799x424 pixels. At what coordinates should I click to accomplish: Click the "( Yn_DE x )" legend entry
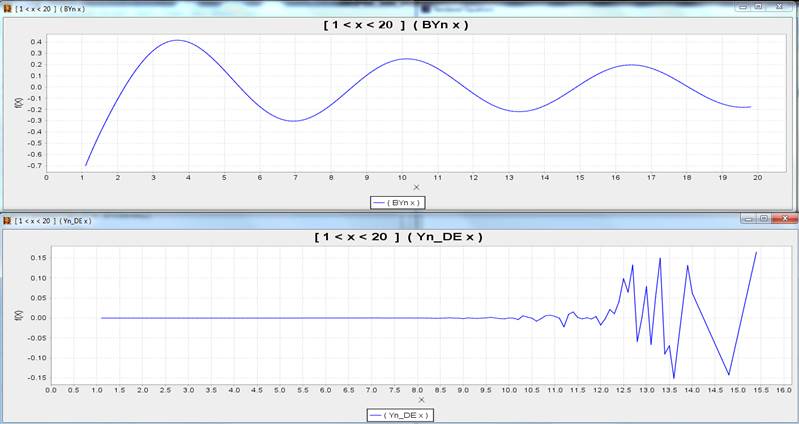400,415
